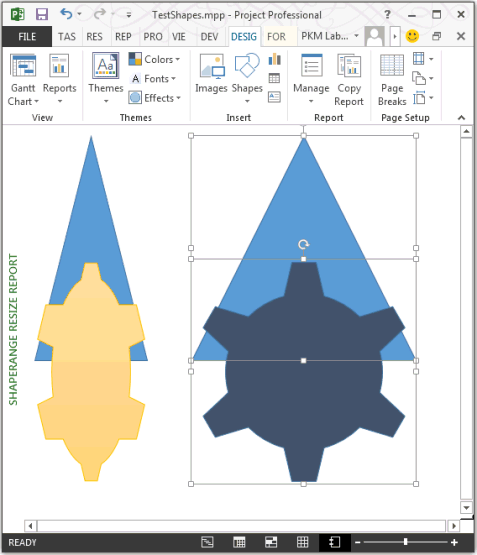
Task: Click the horizontal scrollbar right arrow
Action: (x=453, y=526)
